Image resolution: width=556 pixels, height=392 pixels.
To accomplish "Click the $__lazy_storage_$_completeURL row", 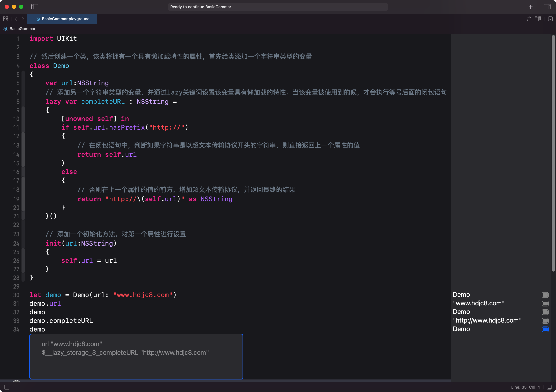I will coord(125,353).
